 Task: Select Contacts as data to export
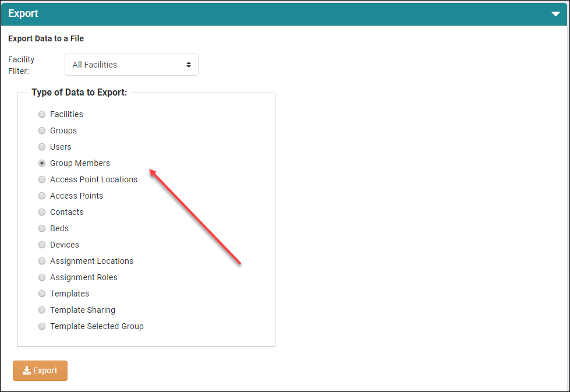(42, 212)
